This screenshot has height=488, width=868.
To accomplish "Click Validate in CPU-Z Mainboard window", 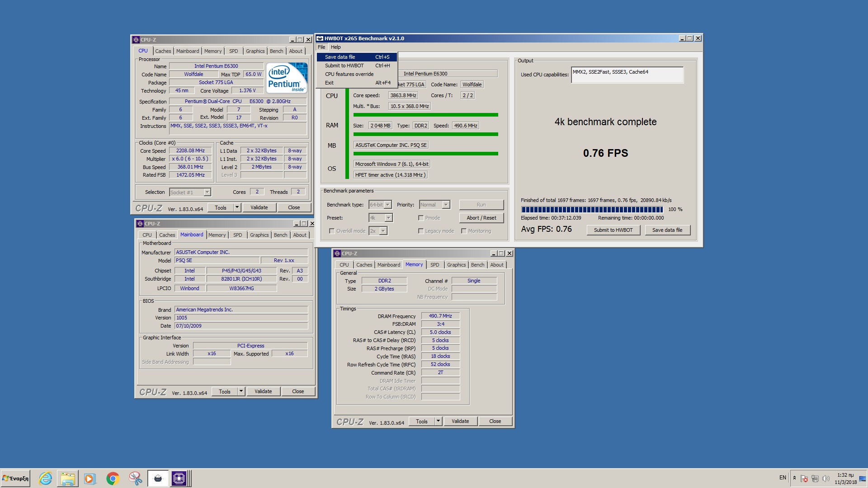I will point(263,391).
